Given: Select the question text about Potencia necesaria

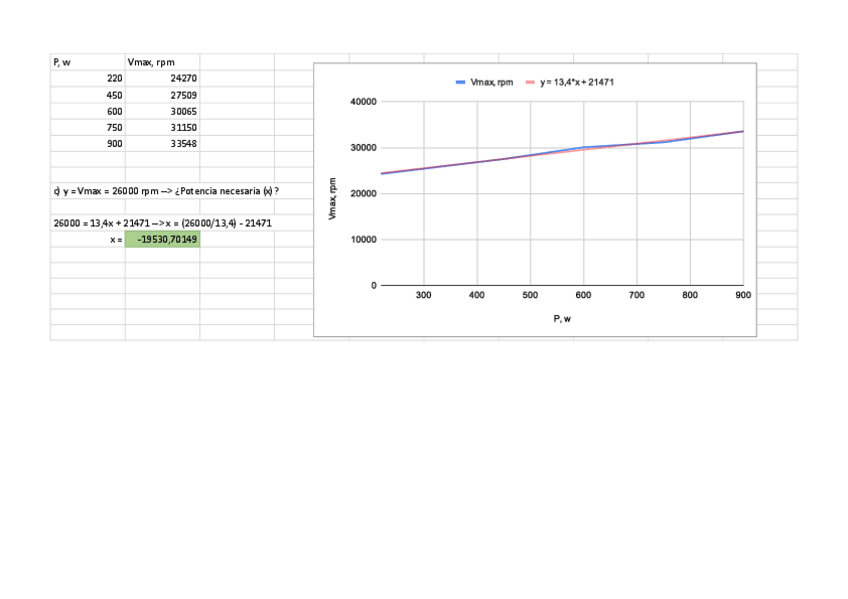Looking at the screenshot, I should coord(166,191).
